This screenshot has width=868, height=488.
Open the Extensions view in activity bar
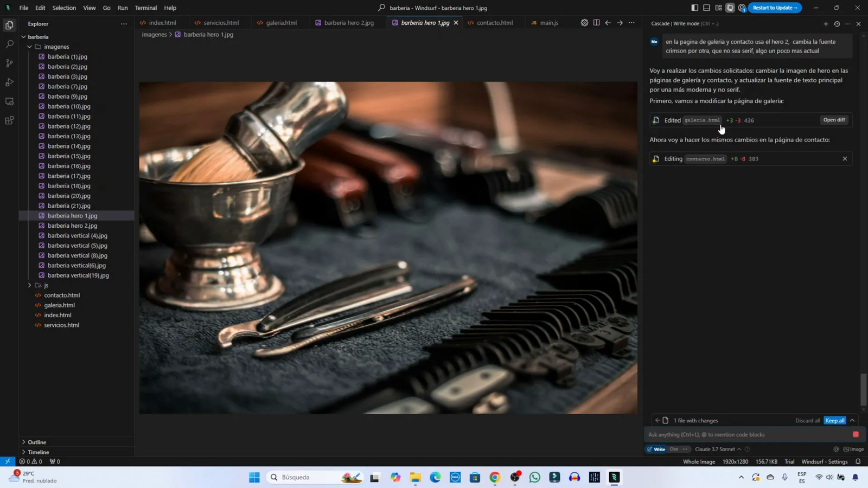tap(9, 120)
